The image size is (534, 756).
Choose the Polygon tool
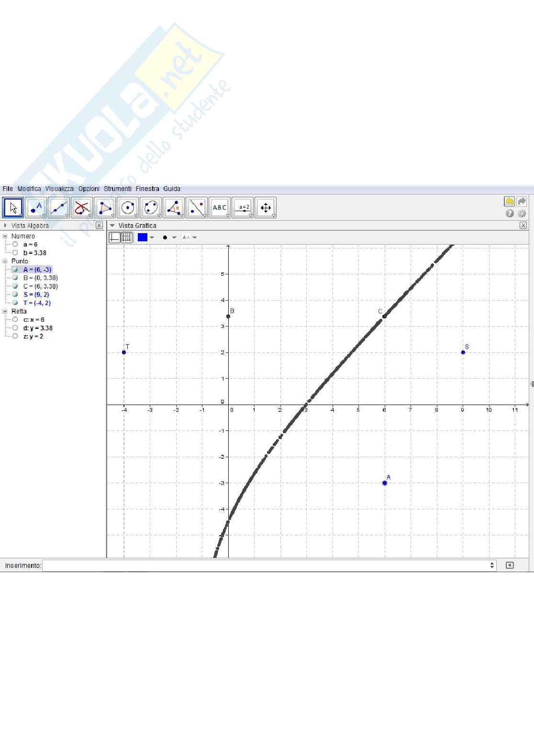(105, 208)
